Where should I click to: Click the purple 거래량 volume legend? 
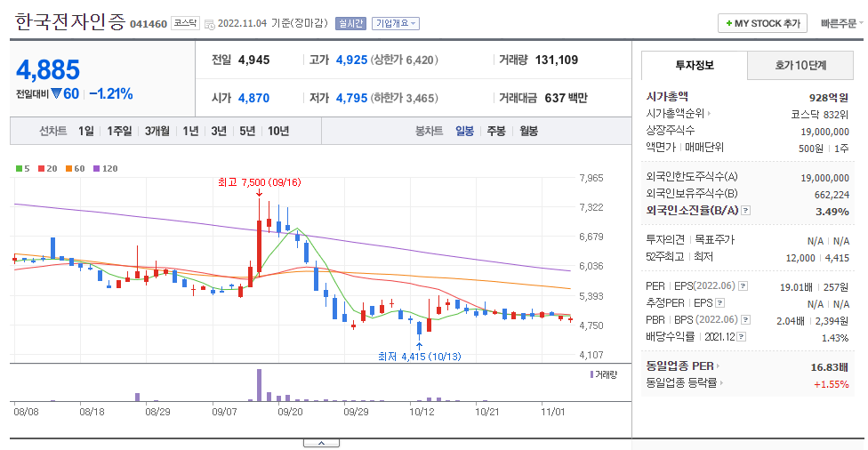603,374
